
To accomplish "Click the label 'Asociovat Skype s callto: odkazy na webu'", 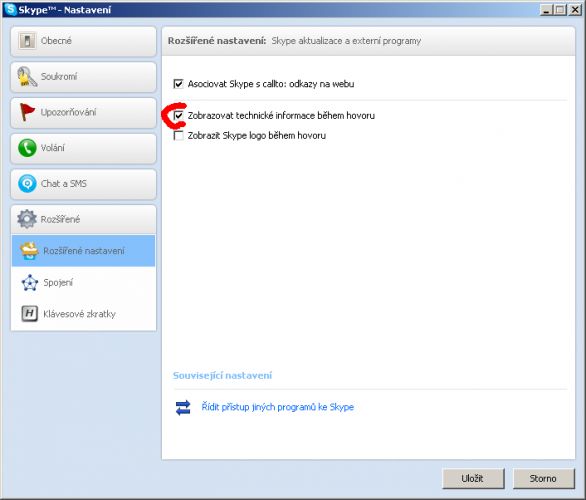I will (271, 84).
